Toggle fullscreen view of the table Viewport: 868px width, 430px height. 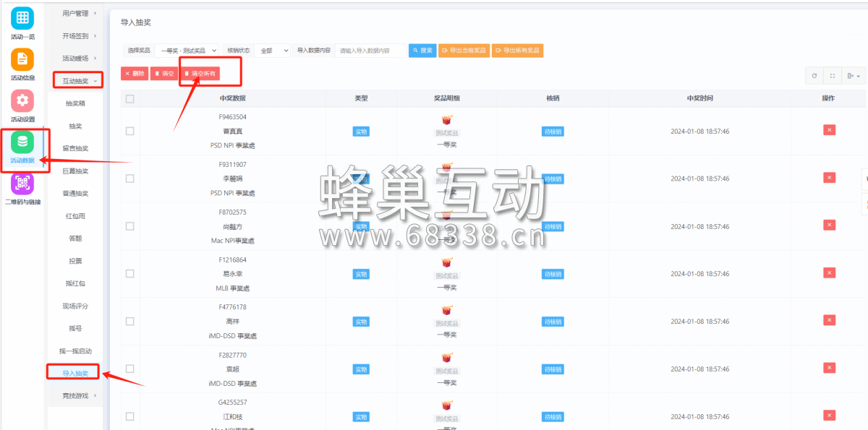pos(833,76)
